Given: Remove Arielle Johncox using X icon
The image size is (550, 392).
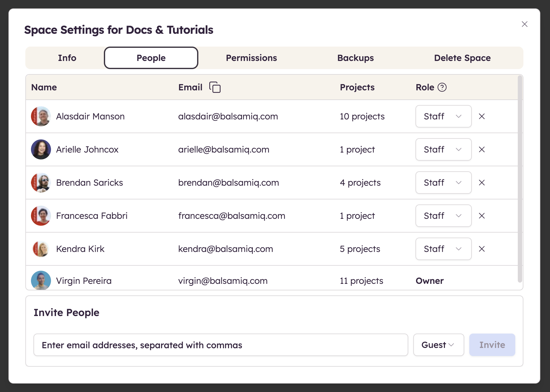Looking at the screenshot, I should (481, 149).
